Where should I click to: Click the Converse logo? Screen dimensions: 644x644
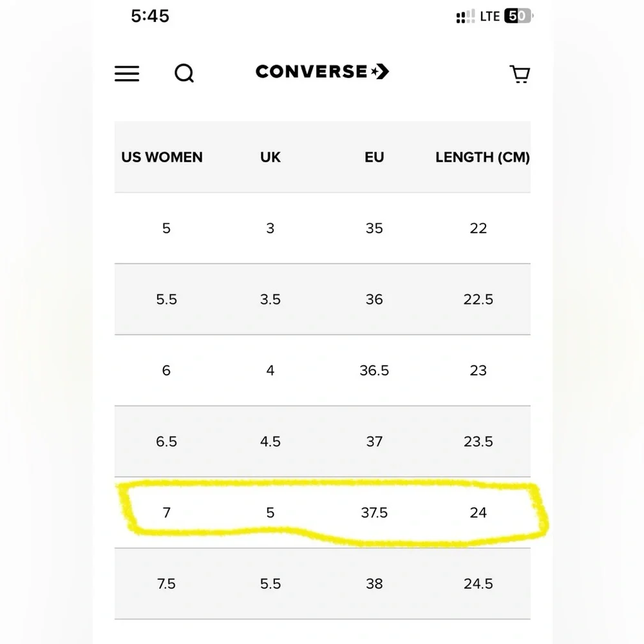pyautogui.click(x=322, y=71)
